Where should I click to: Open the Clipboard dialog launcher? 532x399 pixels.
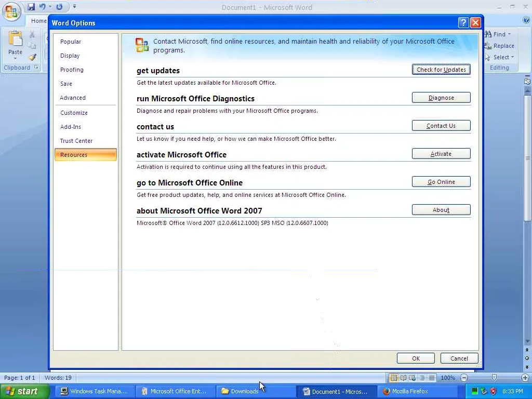36,67
